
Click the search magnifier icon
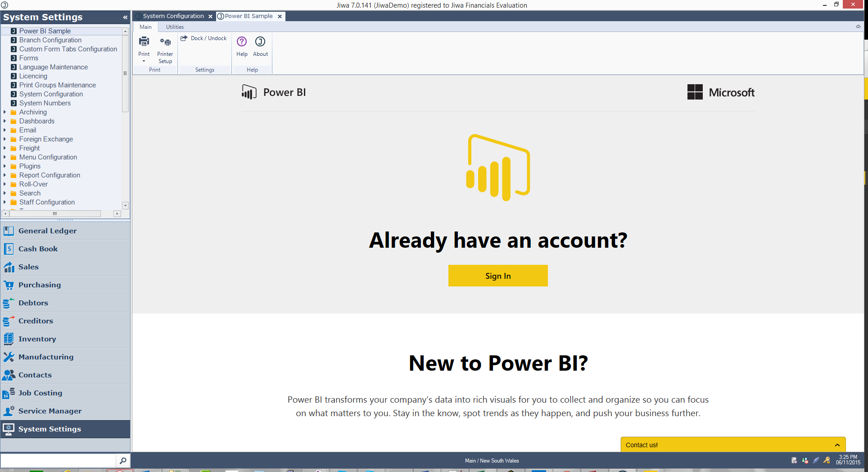click(122, 460)
